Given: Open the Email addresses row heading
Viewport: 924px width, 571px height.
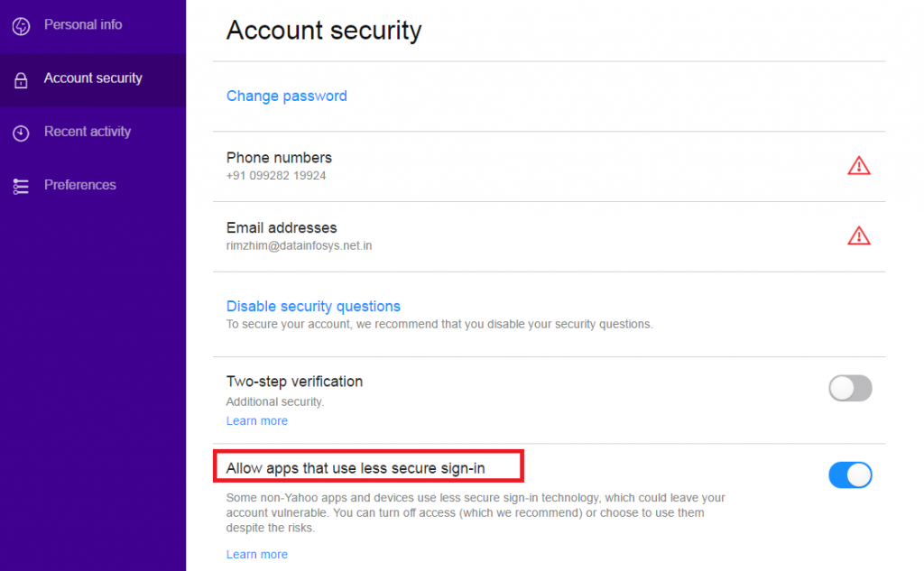Looking at the screenshot, I should point(282,228).
